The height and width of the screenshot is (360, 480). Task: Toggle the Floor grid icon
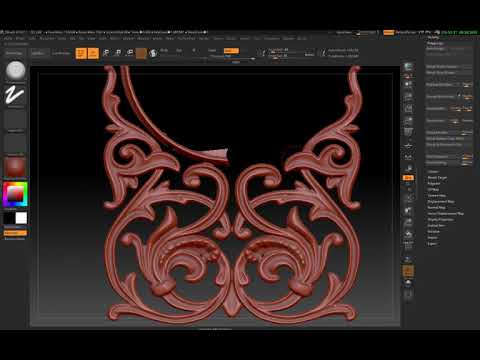point(408,145)
